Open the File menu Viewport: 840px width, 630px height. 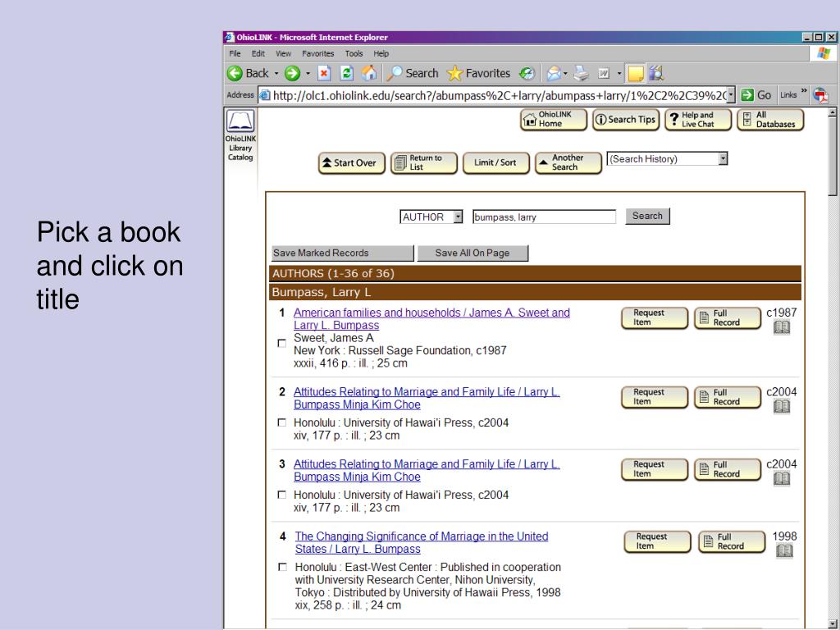click(x=235, y=53)
